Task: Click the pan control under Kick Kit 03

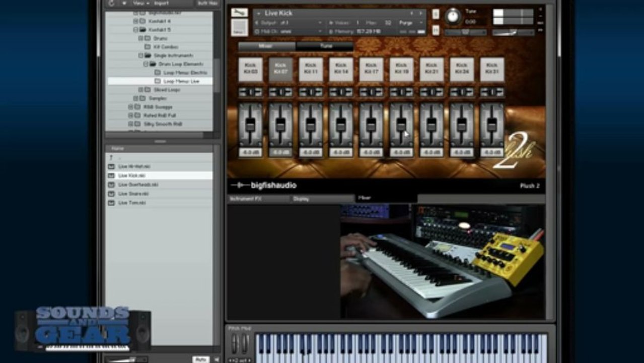Action: pos(250,92)
